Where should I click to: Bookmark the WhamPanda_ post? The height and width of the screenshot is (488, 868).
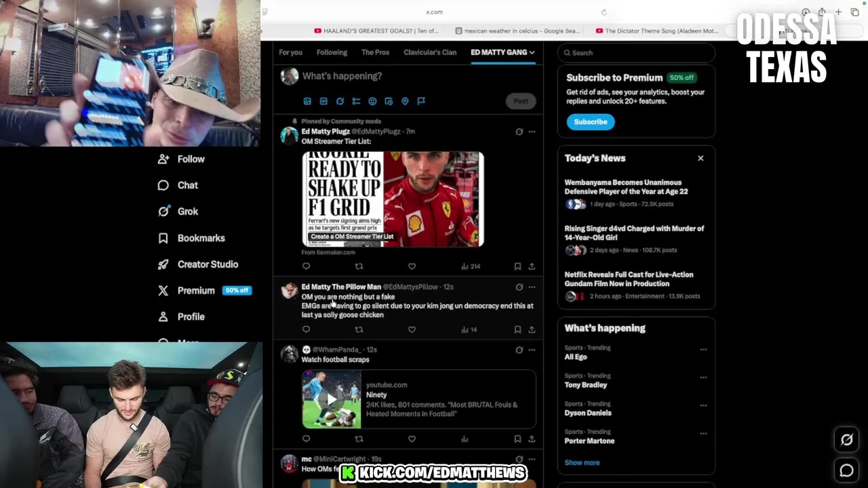[x=517, y=439]
